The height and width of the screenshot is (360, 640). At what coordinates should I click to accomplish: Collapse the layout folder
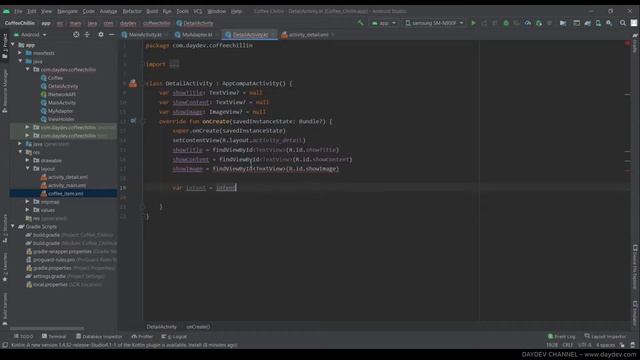coord(27,169)
